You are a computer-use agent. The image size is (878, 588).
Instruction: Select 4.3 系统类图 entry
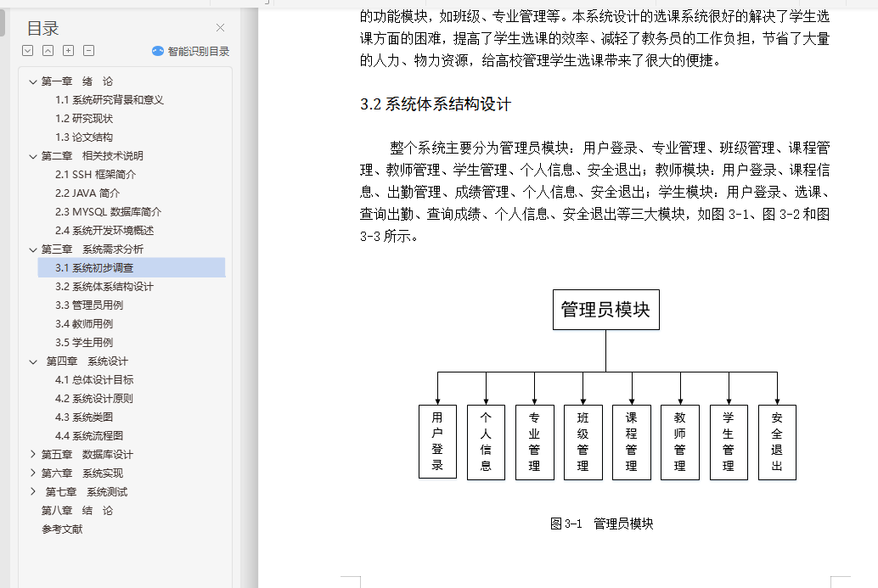84,417
